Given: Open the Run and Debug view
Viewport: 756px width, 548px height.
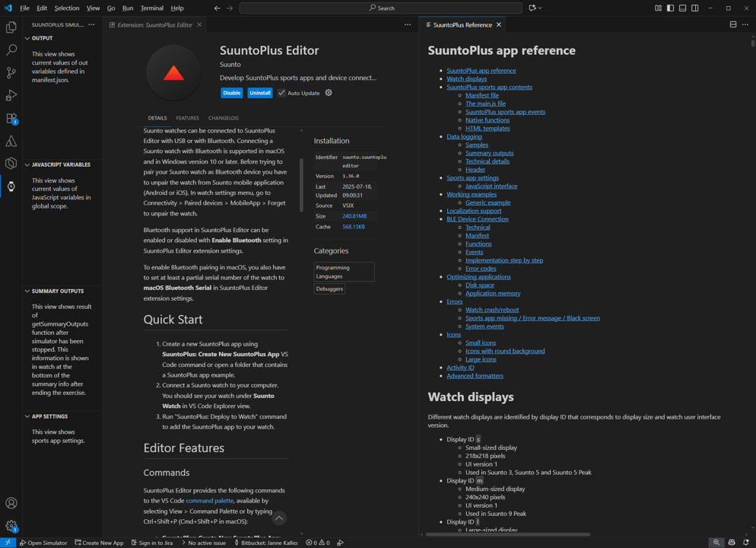Looking at the screenshot, I should [x=11, y=96].
